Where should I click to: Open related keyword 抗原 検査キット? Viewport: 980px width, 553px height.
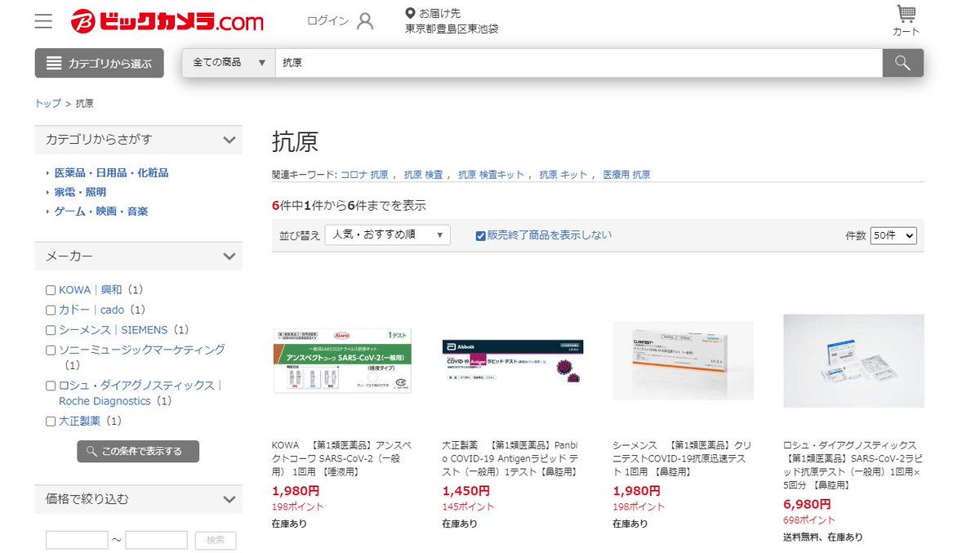point(491,175)
